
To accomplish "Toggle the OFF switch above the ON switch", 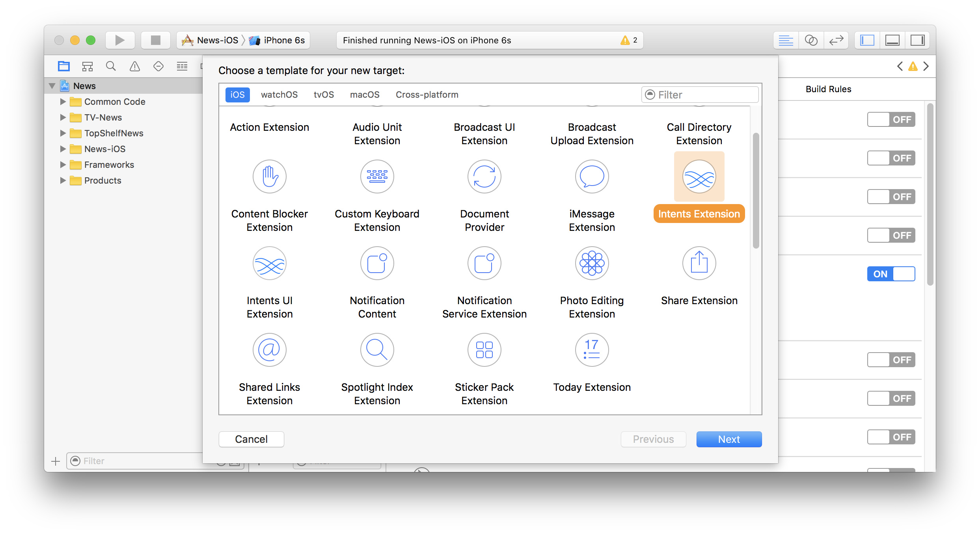I will (x=891, y=235).
